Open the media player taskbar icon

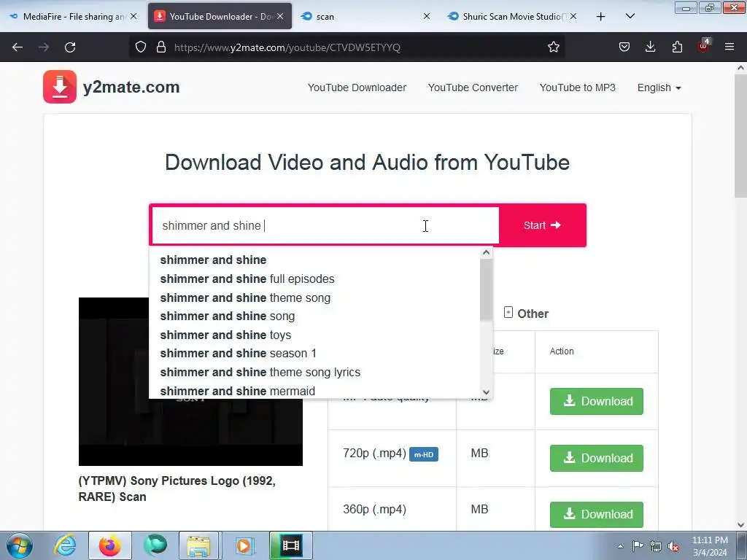coord(244,545)
